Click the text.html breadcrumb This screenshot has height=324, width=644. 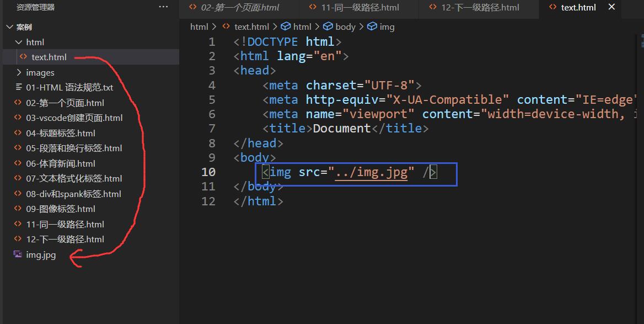(x=251, y=26)
